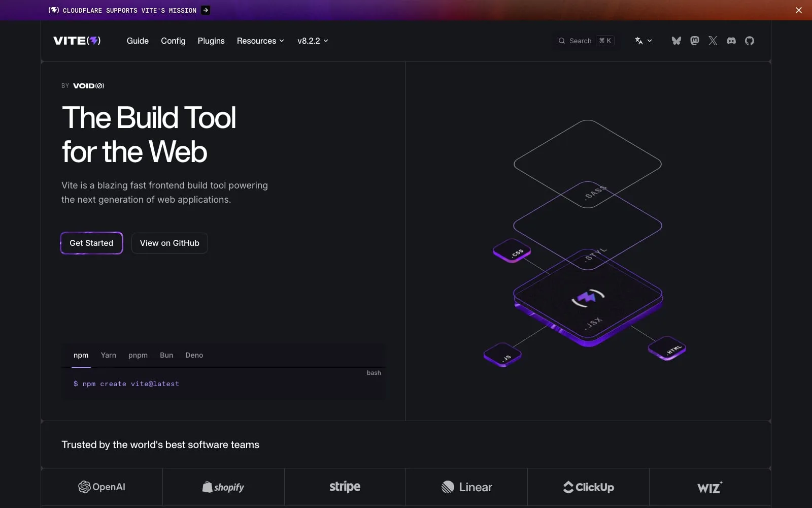
Task: Open the GitHub icon in header
Action: 750,41
